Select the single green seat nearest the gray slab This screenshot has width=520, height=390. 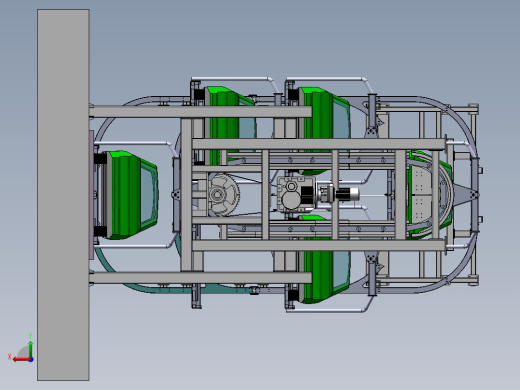point(132,195)
